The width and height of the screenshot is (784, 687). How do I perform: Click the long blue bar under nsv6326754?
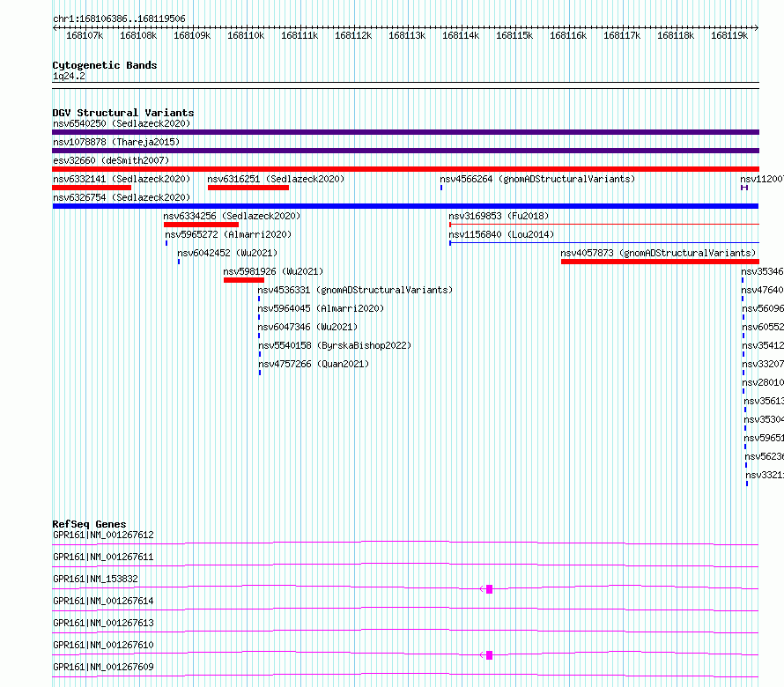[405, 206]
